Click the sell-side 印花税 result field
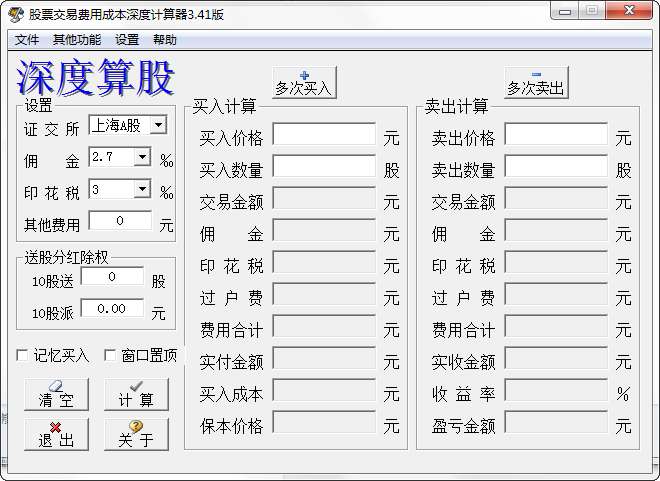Image resolution: width=660 pixels, height=481 pixels. [556, 262]
